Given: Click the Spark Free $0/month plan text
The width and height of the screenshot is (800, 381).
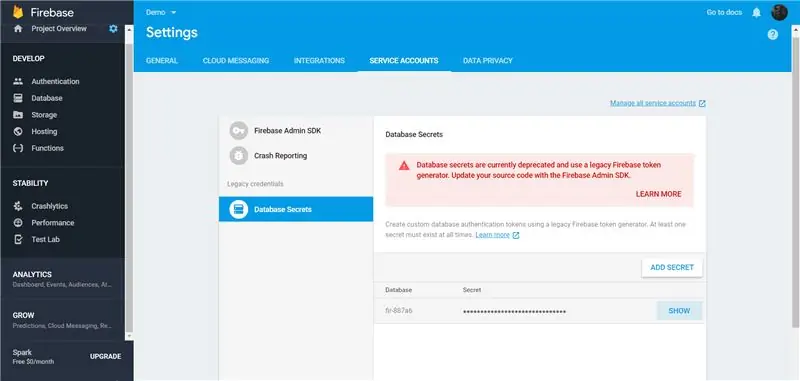Looking at the screenshot, I should click(x=33, y=357).
